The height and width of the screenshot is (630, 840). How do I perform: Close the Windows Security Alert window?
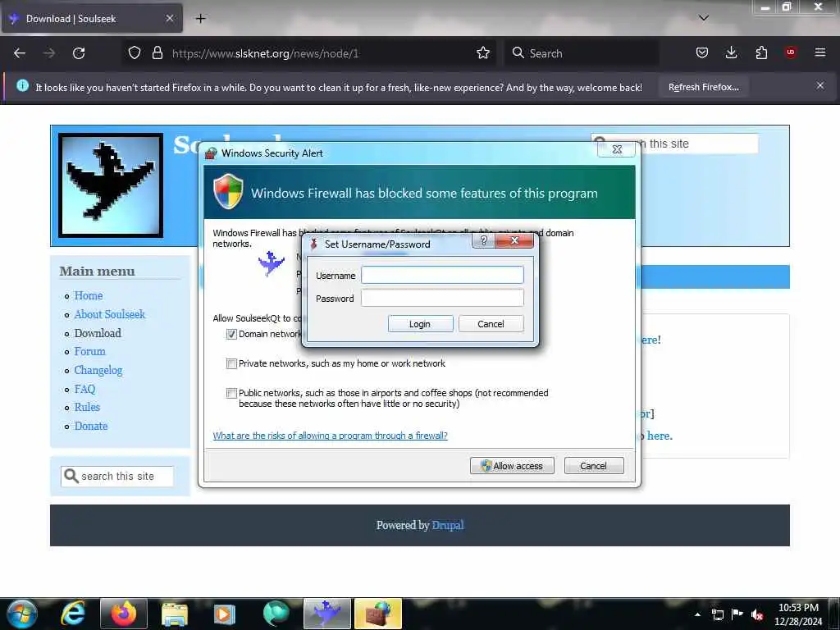click(x=617, y=149)
